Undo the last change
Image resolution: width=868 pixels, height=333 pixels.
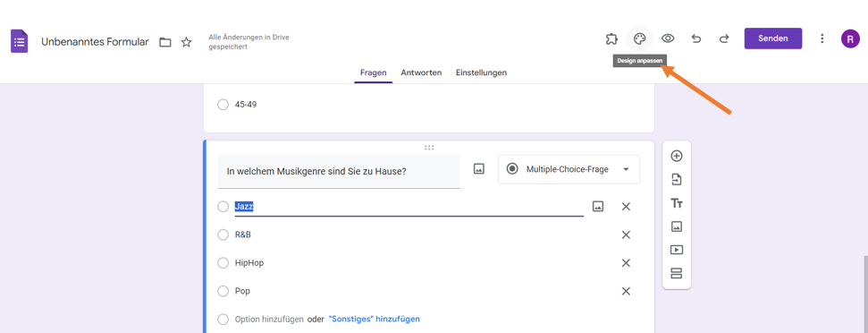tap(696, 38)
